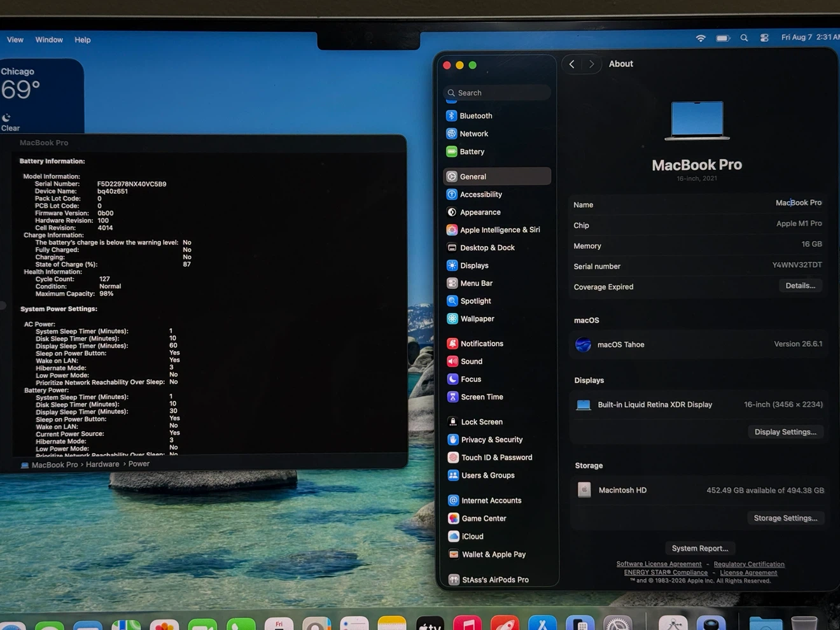Image resolution: width=840 pixels, height=630 pixels.
Task: Open Display Settings…
Action: 785,432
